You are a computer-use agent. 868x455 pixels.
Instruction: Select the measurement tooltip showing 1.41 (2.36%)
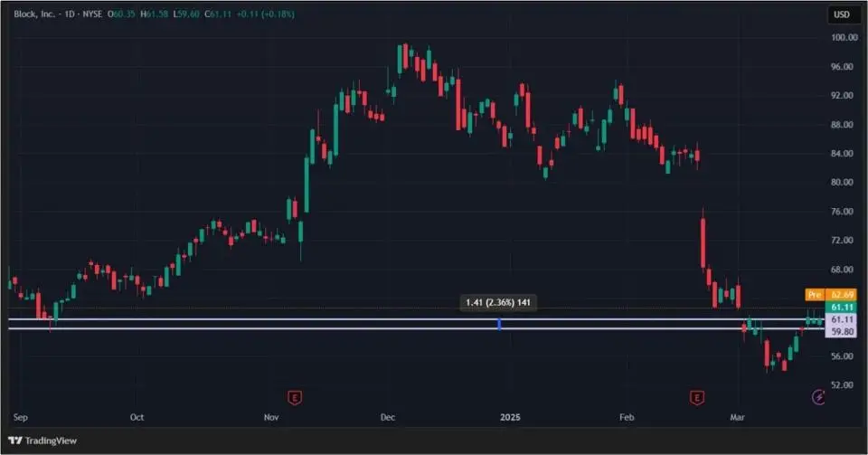[x=498, y=303]
